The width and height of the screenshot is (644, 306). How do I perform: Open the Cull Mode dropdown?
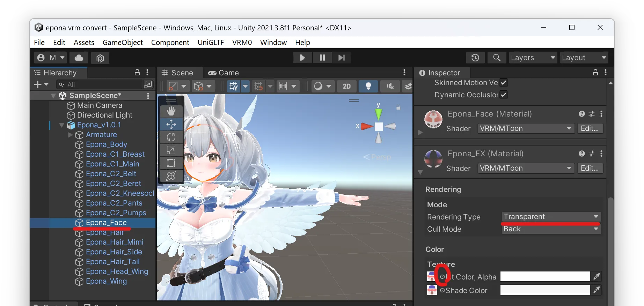click(x=551, y=229)
